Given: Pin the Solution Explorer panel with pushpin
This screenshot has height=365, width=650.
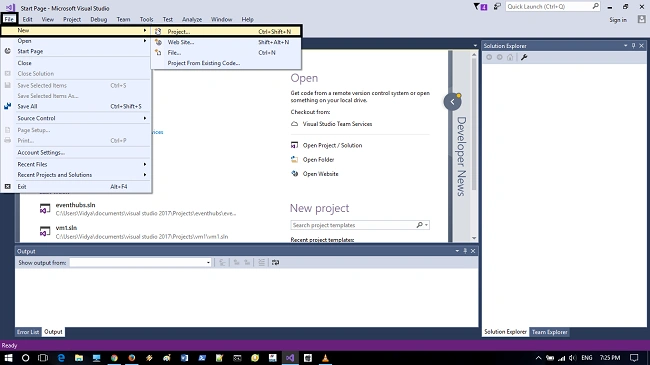Looking at the screenshot, I should click(x=633, y=46).
